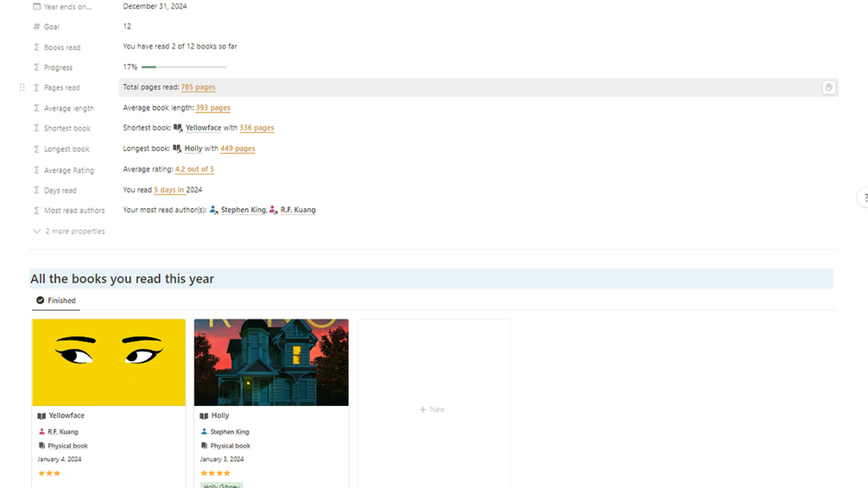Click the Goal value 12
Image resolution: width=868 pixels, height=488 pixels.
pos(127,26)
